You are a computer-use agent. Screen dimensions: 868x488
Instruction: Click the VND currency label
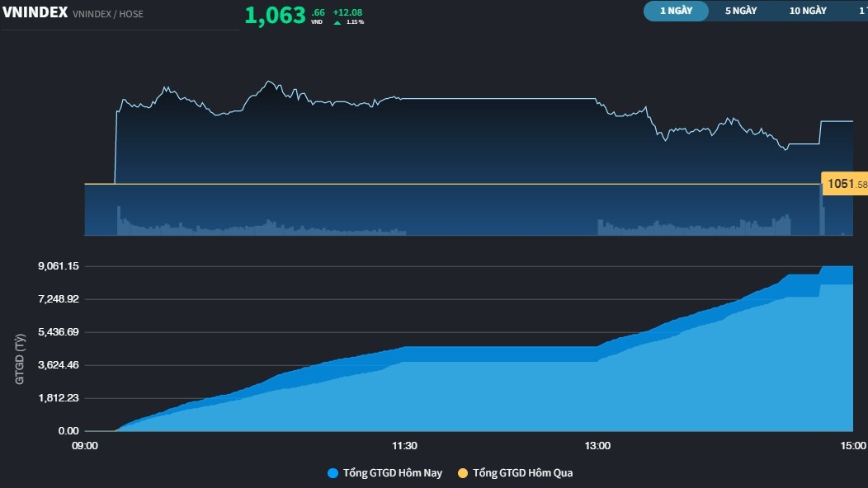(x=317, y=22)
